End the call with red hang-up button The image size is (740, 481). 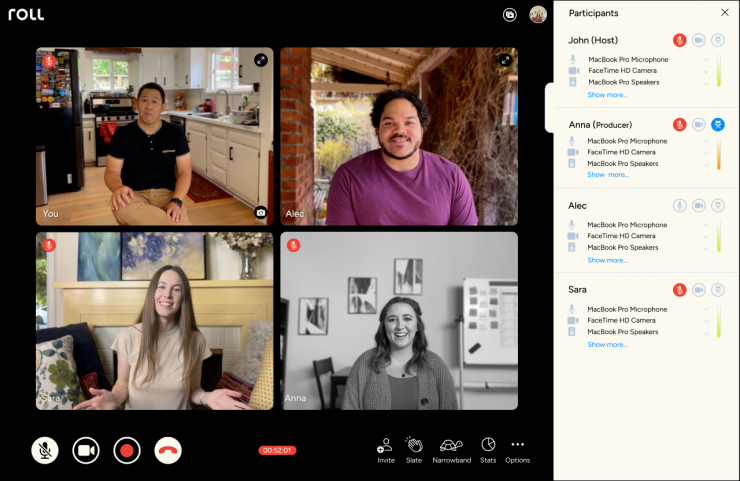(168, 450)
